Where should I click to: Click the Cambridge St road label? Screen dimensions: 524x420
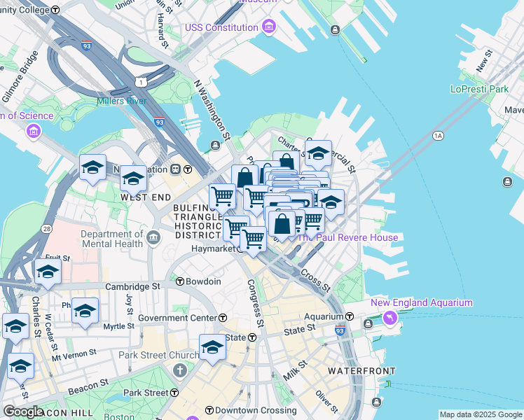[x=132, y=287]
